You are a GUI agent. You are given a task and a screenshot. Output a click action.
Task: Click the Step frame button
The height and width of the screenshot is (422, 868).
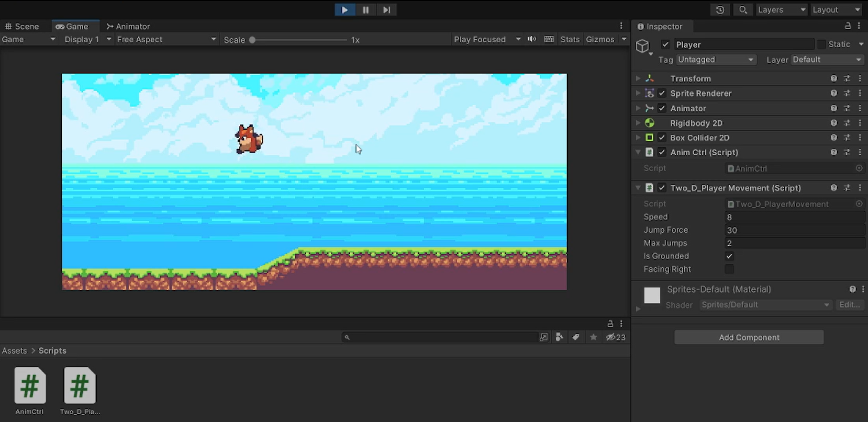pyautogui.click(x=386, y=10)
